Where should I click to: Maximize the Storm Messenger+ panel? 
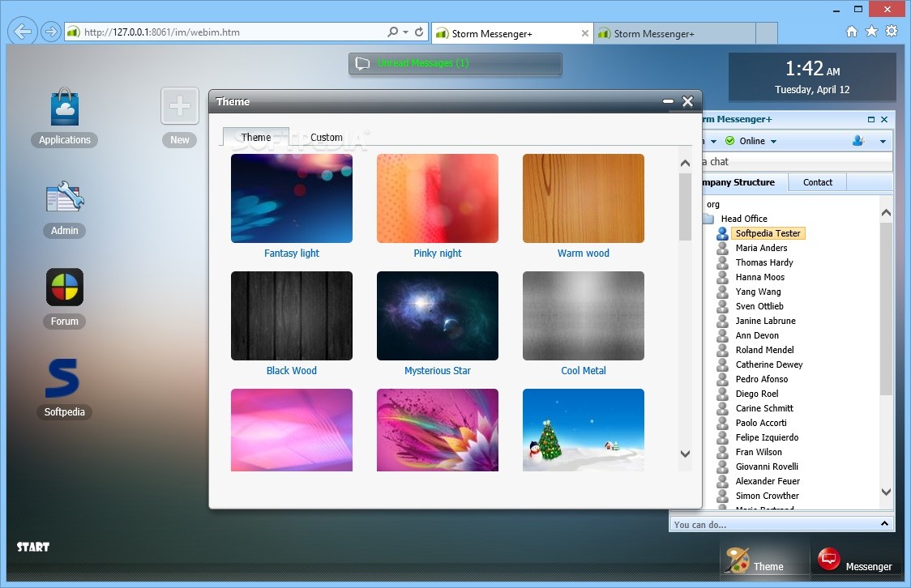coord(871,120)
